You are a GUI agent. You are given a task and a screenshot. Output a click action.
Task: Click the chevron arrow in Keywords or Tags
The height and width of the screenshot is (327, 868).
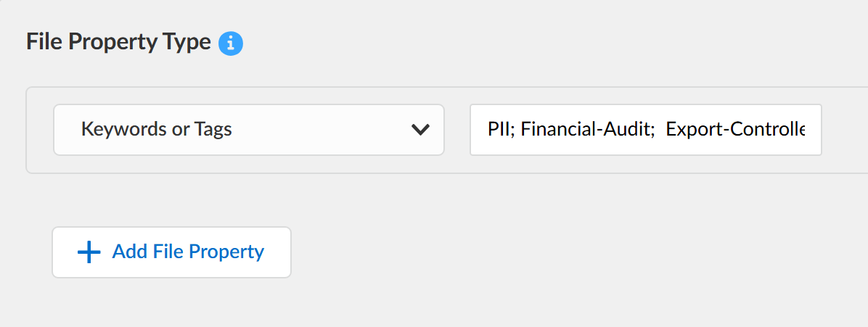tap(420, 130)
